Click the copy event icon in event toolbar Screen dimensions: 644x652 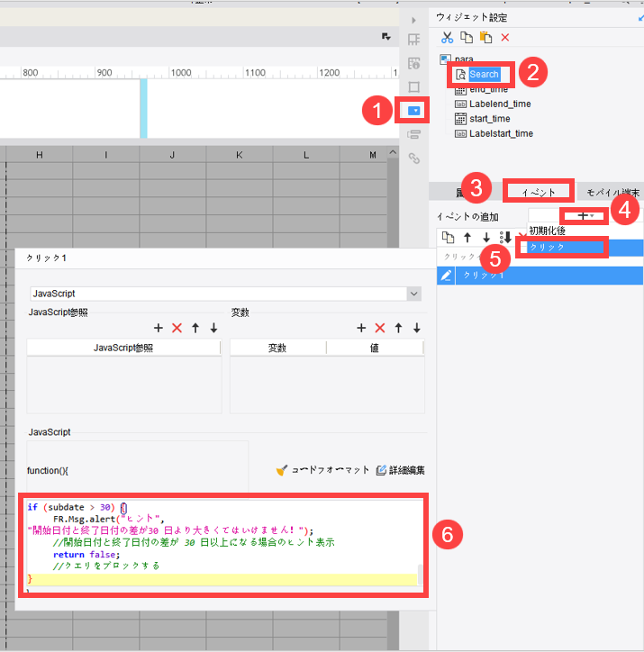[x=448, y=238]
